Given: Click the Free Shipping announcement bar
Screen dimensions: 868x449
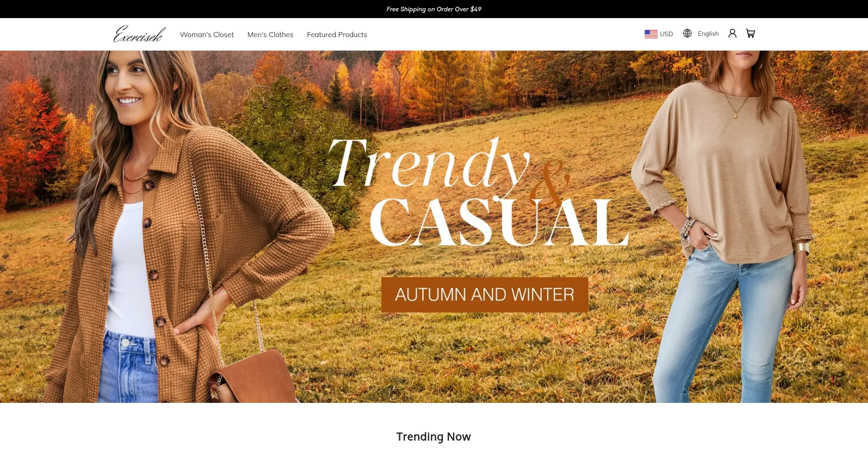Looking at the screenshot, I should tap(434, 9).
